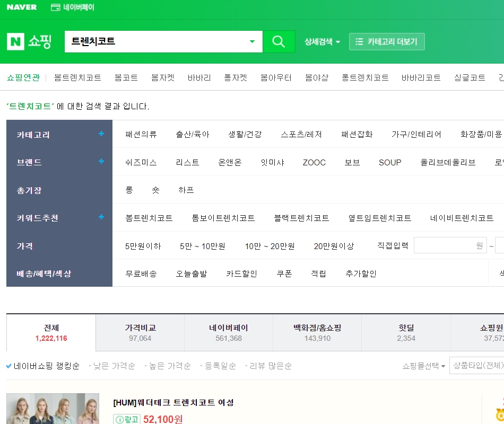Enable 적립 filter
This screenshot has width=504, height=424.
tap(318, 273)
